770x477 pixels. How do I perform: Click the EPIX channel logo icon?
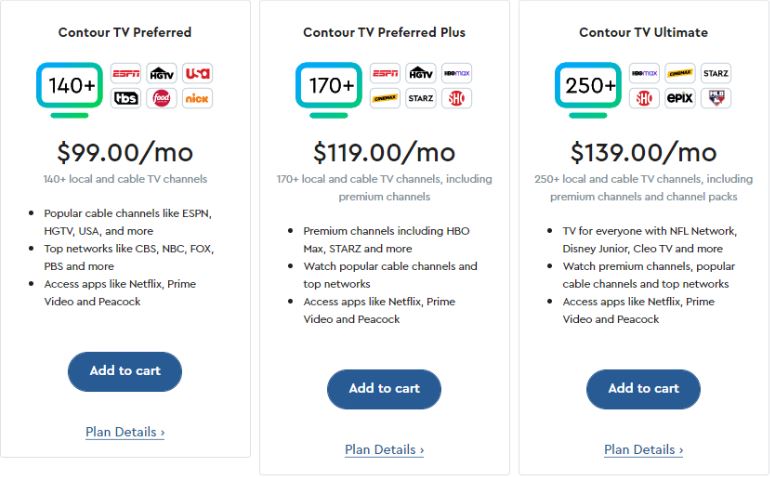coord(680,98)
